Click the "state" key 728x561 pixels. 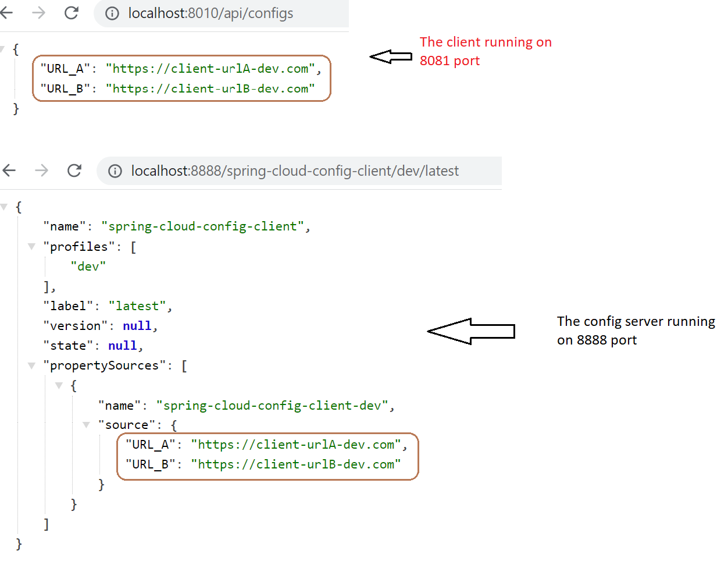click(x=68, y=346)
